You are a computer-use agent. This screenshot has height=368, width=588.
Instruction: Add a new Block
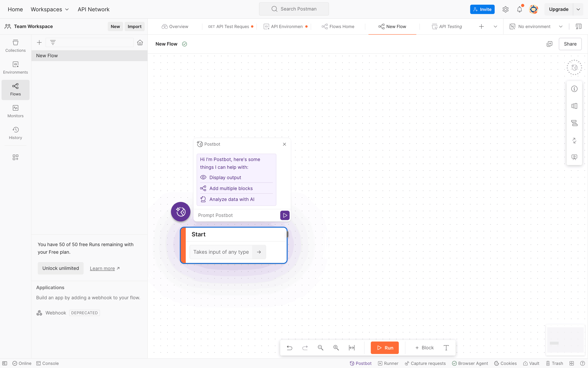(x=424, y=348)
